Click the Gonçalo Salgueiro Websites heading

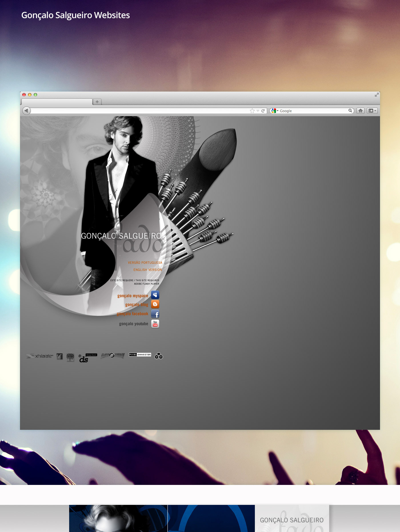click(75, 15)
